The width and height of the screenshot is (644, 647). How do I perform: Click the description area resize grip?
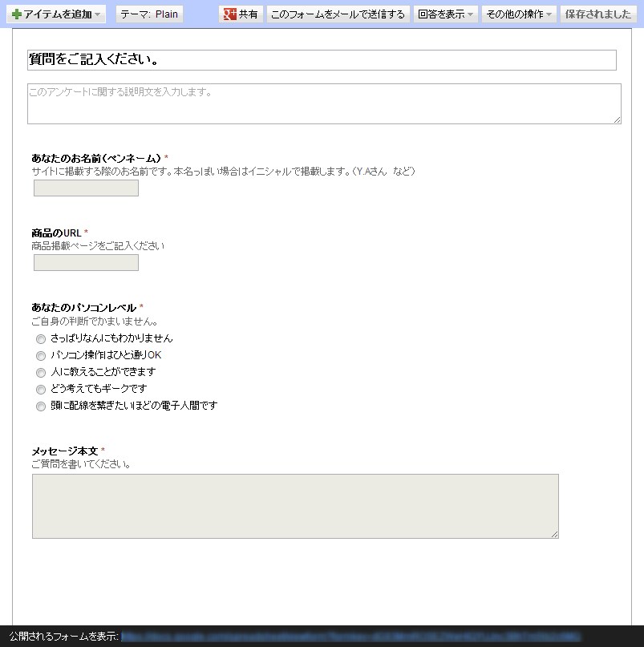click(617, 119)
